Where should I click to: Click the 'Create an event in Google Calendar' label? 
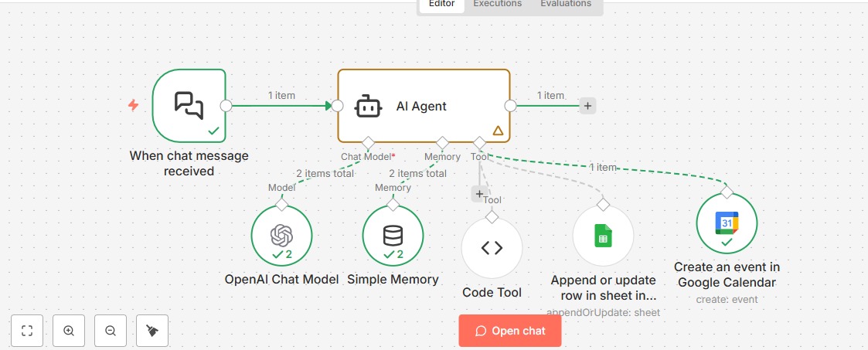coord(727,275)
